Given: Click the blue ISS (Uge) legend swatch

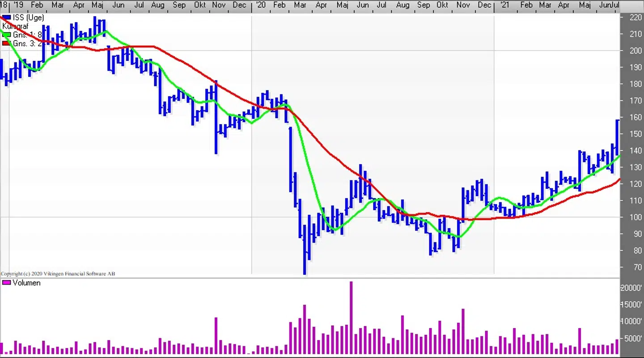Looking at the screenshot, I should pos(6,18).
